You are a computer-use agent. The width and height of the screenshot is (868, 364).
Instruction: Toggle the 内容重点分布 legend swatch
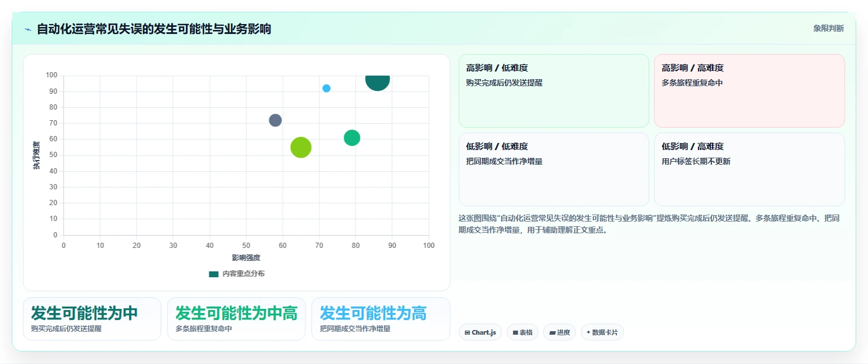click(213, 274)
